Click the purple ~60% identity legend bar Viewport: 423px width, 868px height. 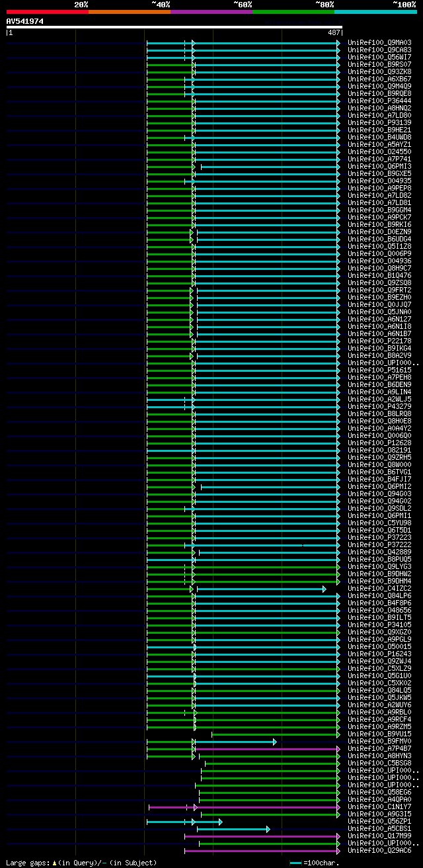(211, 12)
